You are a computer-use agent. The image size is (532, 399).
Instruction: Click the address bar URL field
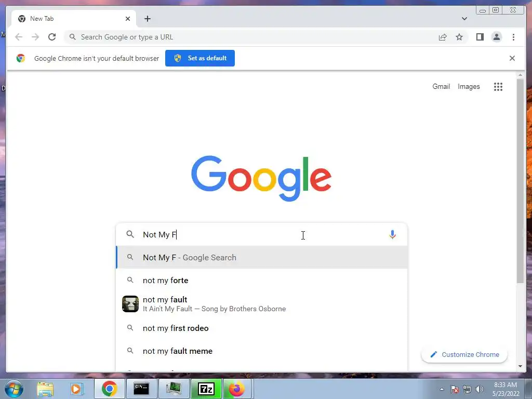pos(251,37)
